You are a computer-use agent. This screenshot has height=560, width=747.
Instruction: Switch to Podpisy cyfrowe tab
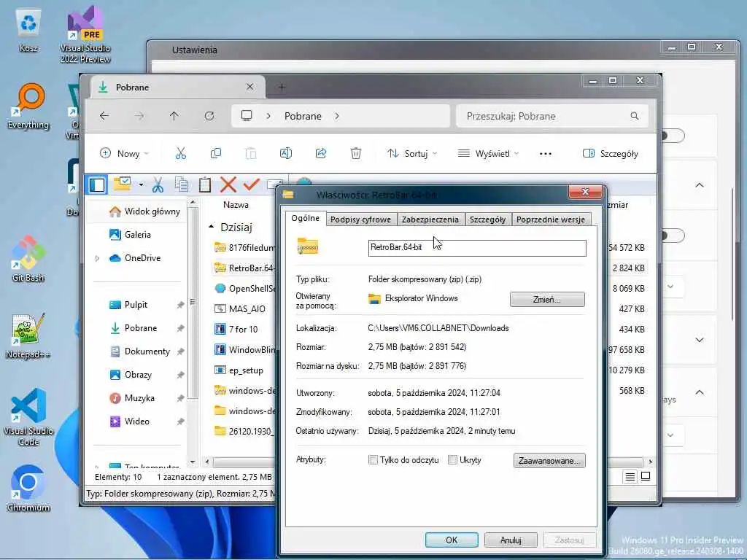tap(360, 219)
